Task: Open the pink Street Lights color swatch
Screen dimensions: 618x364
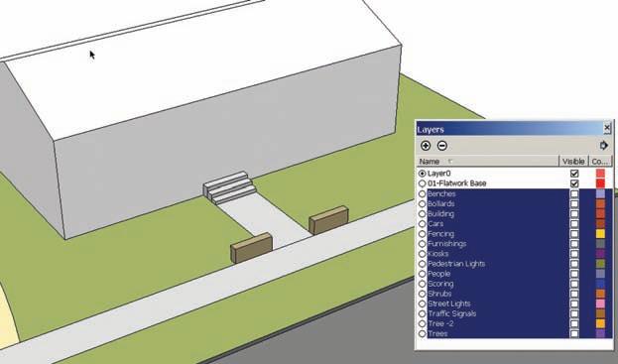Action: click(x=600, y=303)
